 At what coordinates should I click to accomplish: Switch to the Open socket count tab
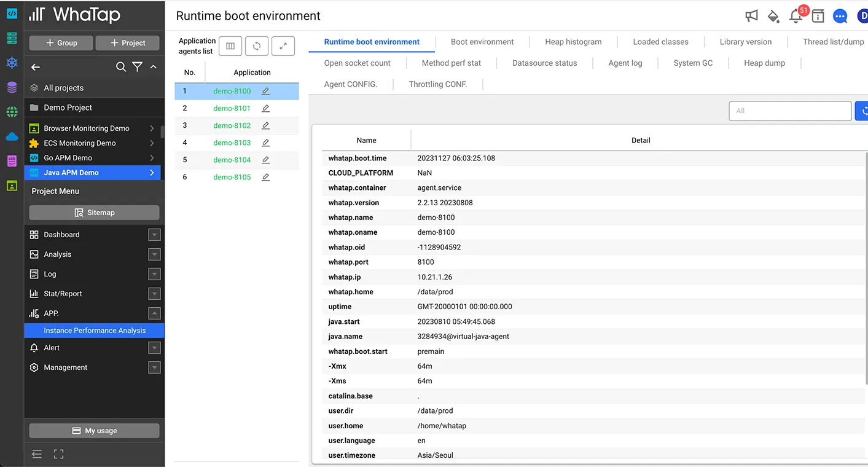click(x=357, y=63)
